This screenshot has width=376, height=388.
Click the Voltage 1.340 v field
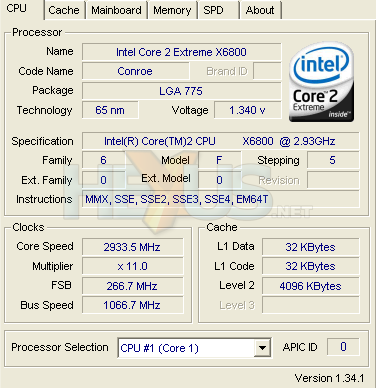(x=248, y=110)
